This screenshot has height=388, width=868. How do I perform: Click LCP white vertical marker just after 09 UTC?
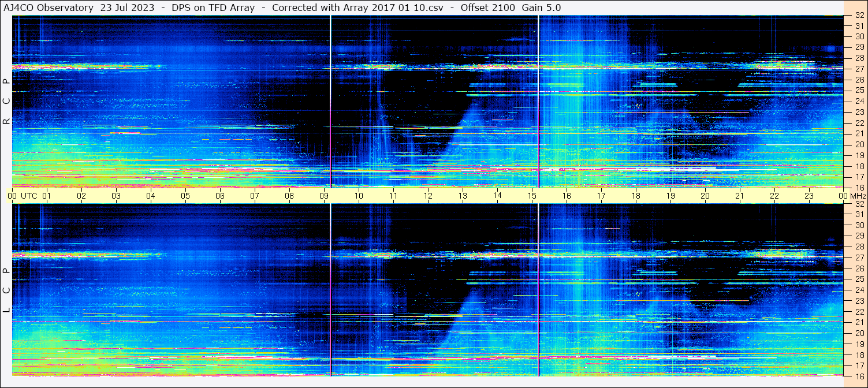click(x=330, y=290)
